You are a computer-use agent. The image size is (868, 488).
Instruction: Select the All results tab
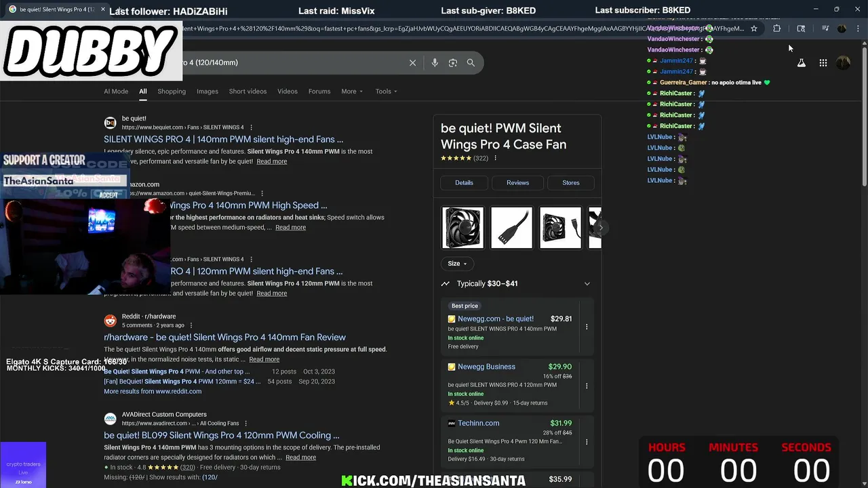point(143,91)
